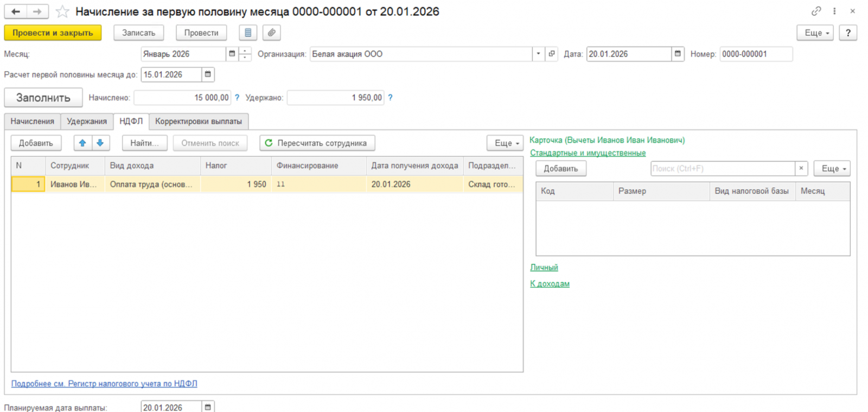Fill the document with Заполнить button

pyautogui.click(x=43, y=98)
